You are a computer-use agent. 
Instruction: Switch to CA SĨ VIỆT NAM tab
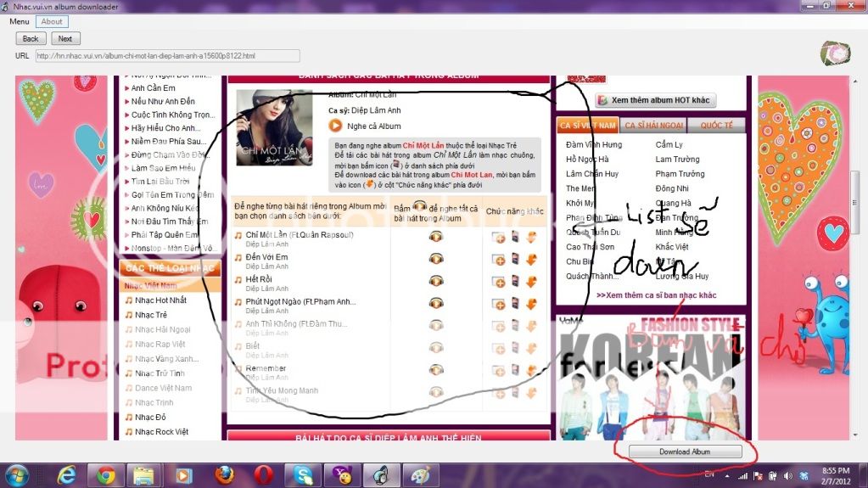pos(587,126)
